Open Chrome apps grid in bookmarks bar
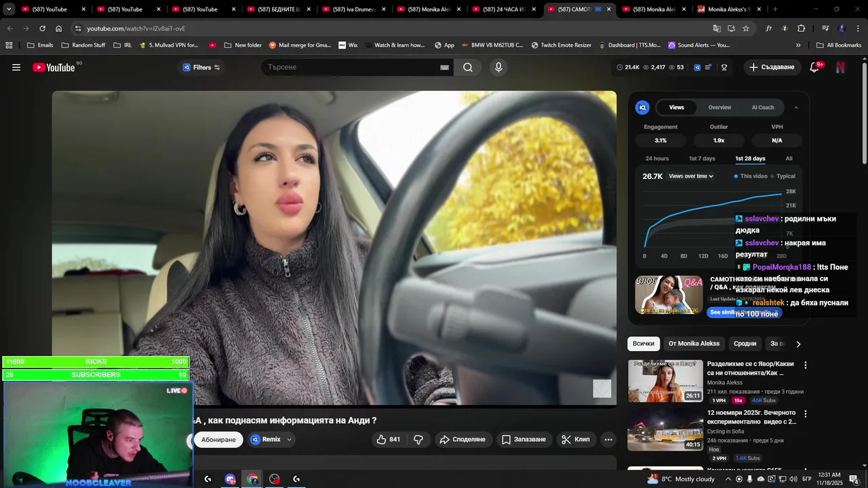 9,45
